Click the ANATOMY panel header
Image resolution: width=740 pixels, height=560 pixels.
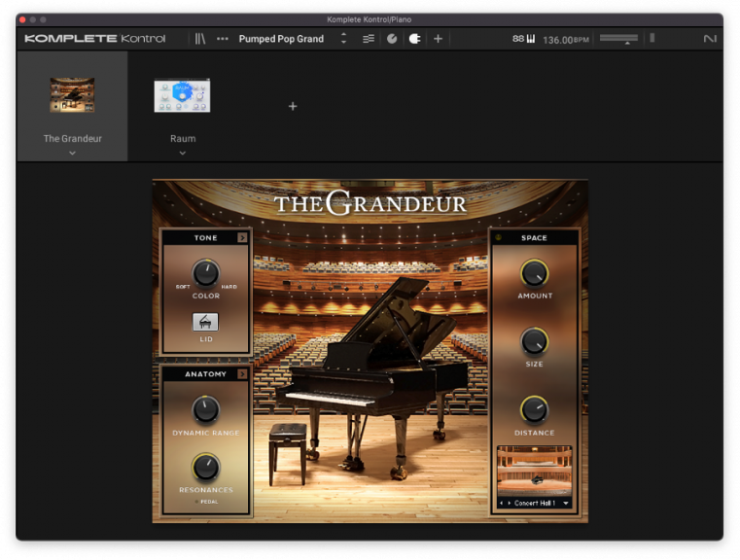(206, 374)
